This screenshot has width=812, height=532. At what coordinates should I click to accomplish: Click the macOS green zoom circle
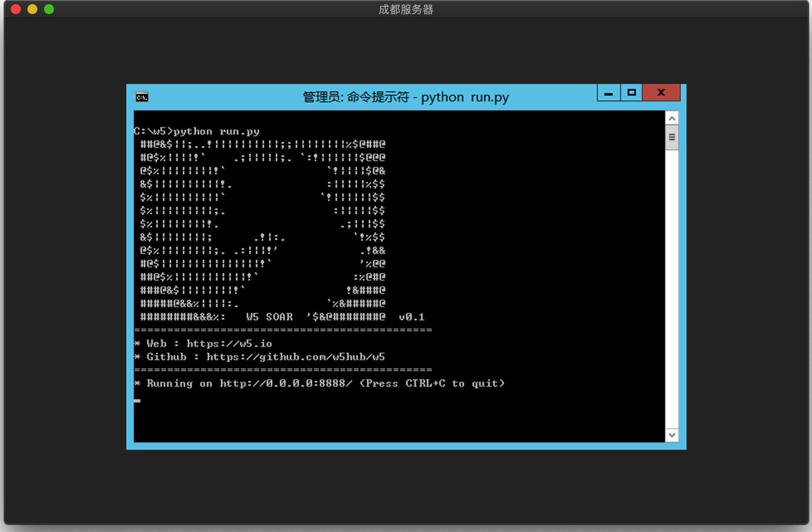click(49, 9)
